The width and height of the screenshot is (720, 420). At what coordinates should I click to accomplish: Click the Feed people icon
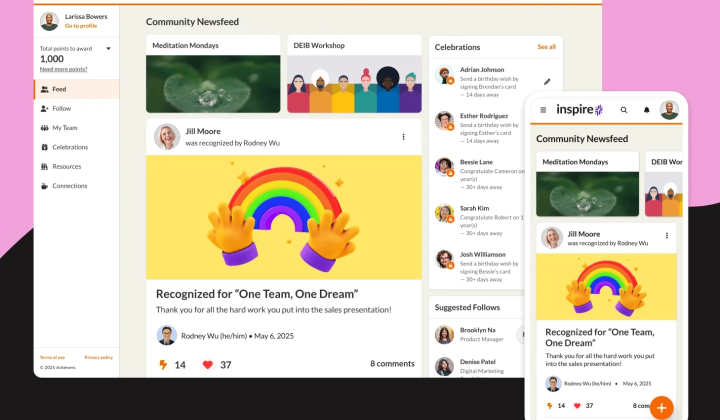(x=45, y=89)
